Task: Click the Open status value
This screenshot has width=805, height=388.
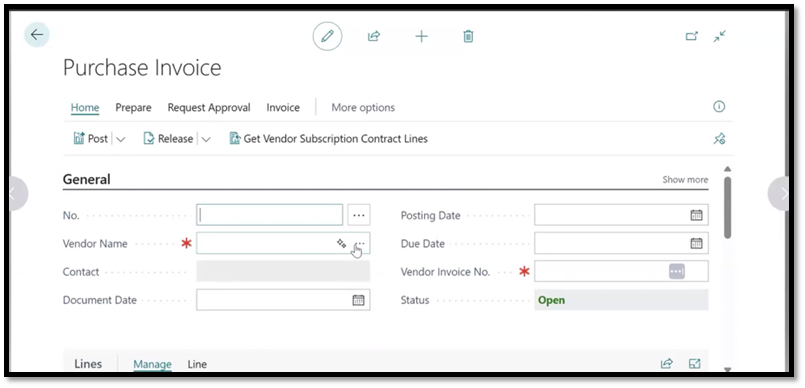Action: 551,300
